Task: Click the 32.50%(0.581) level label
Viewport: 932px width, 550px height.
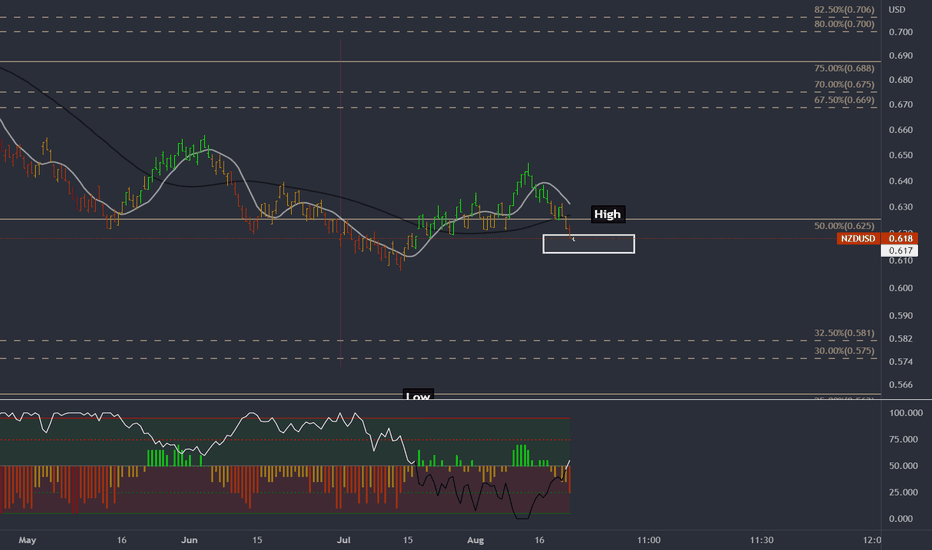Action: pyautogui.click(x=844, y=333)
